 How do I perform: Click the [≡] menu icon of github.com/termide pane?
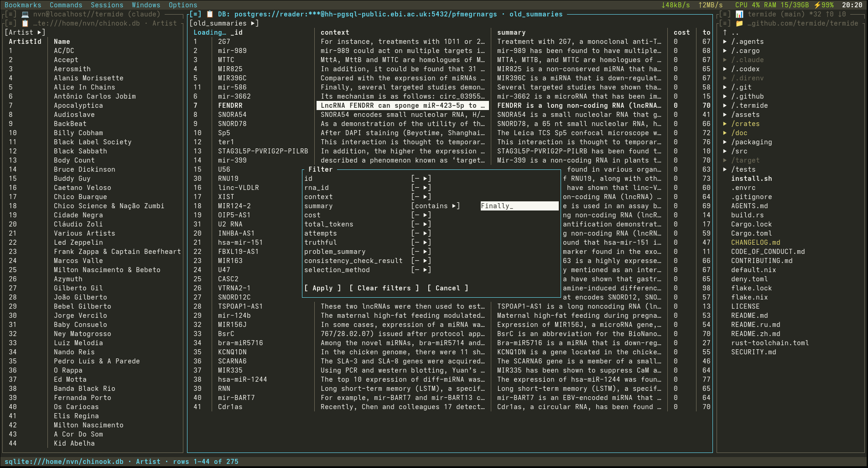coord(725,23)
